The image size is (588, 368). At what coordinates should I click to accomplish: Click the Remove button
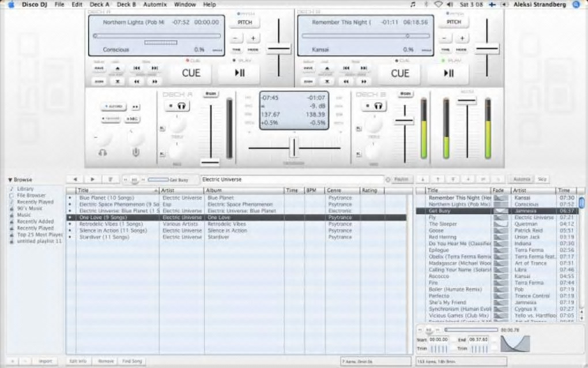click(105, 361)
